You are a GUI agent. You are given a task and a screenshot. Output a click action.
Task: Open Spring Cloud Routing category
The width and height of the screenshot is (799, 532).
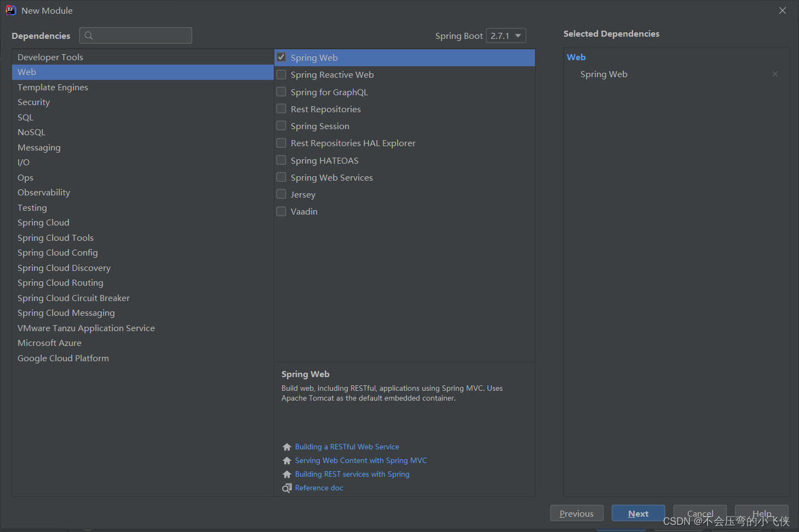pyautogui.click(x=142, y=283)
